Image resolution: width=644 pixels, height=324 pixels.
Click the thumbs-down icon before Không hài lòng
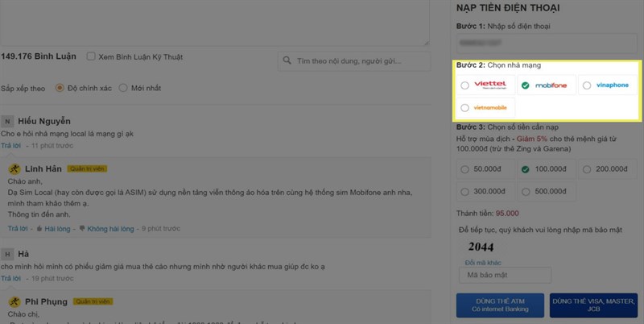tap(82, 228)
